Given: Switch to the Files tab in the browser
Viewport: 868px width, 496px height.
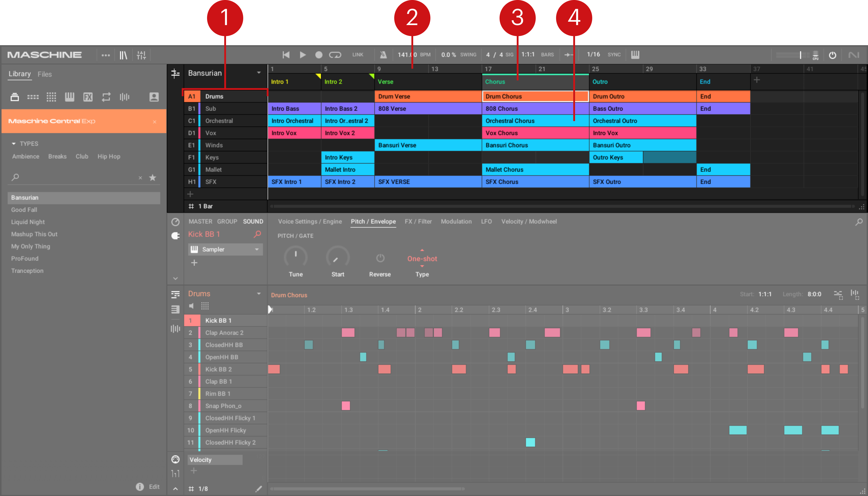Looking at the screenshot, I should (45, 74).
